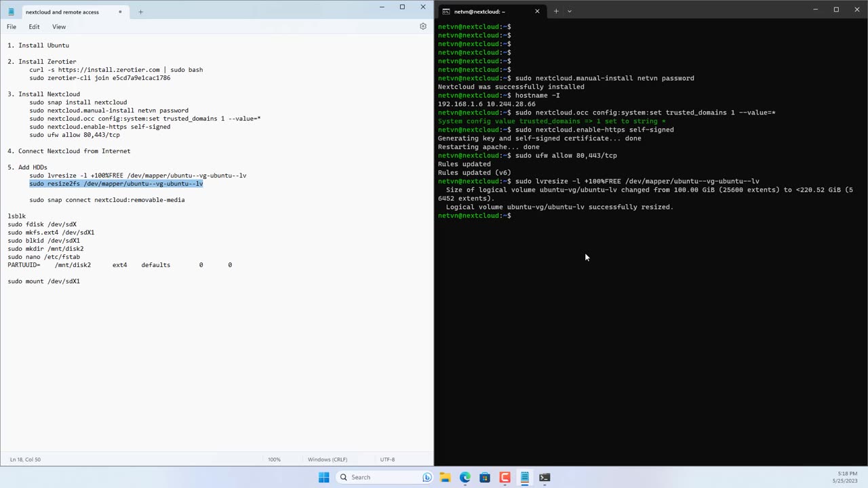Click 'Restarting apache... done' terminal line
The height and width of the screenshot is (488, 868).
(x=488, y=147)
